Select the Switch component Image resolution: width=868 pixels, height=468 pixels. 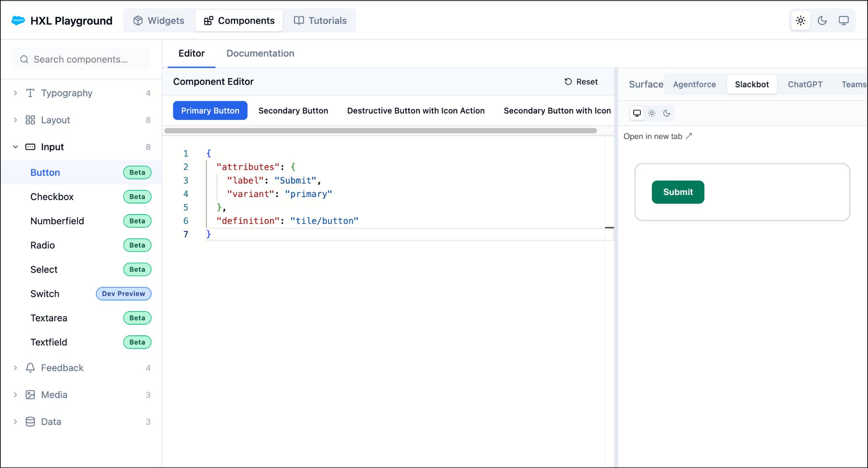[81, 293]
